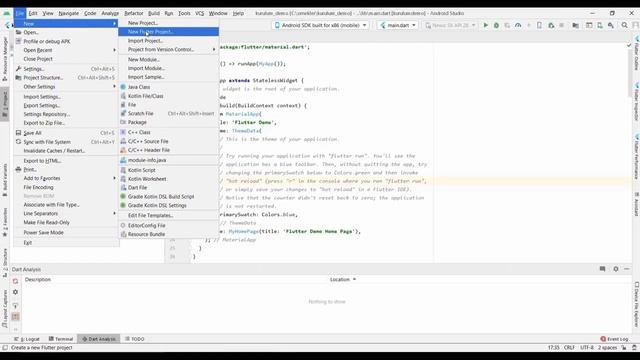Click '2 spaces' indent in status bar
Image resolution: width=640 pixels, height=360 pixels.
(607, 348)
